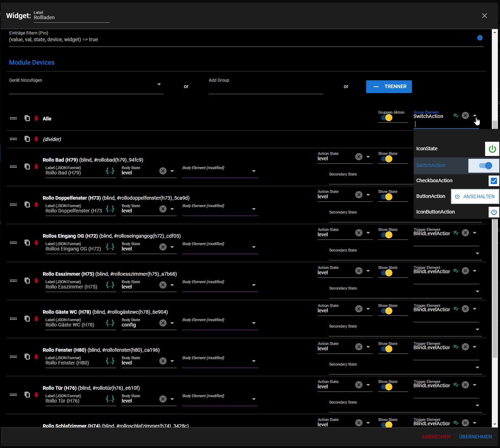Image resolution: width=500 pixels, height=448 pixels.
Task: Delete the divider row
Action: [x=36, y=139]
